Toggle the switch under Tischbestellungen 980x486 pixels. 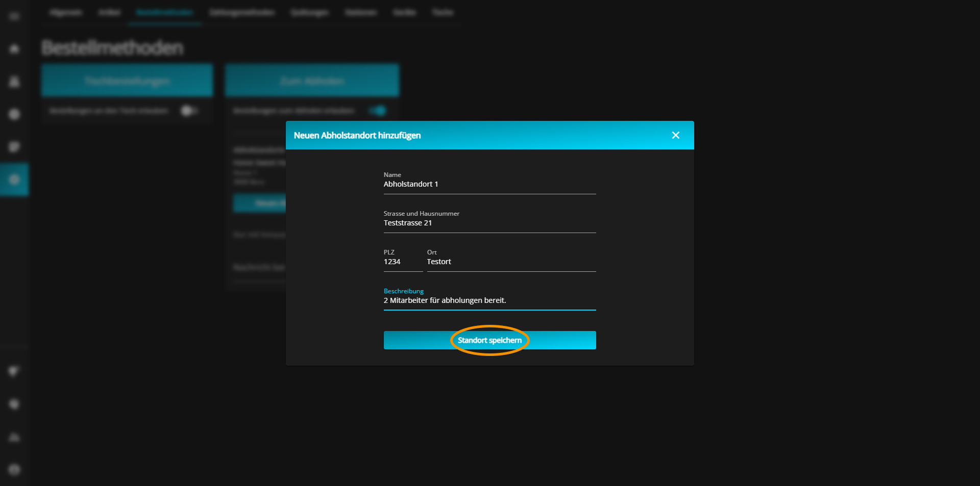(189, 111)
